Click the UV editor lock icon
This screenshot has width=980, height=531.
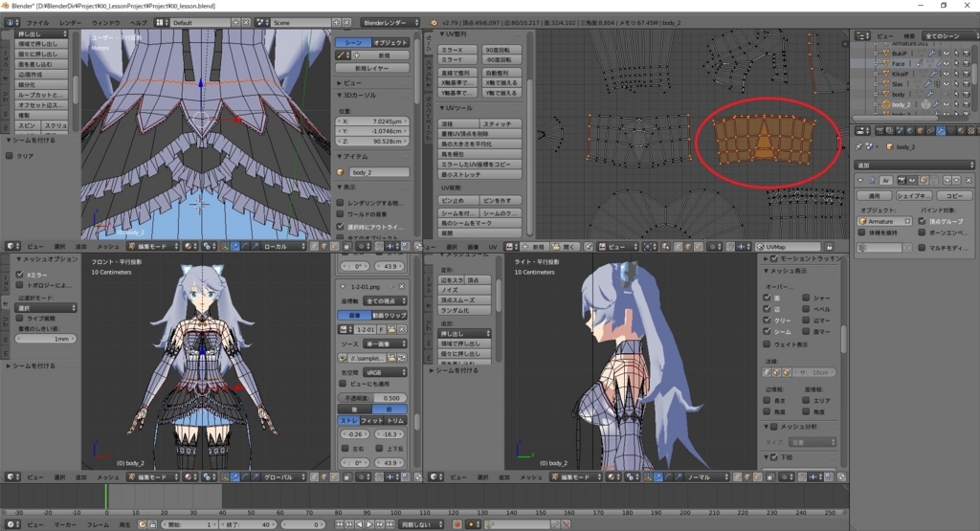click(x=830, y=247)
